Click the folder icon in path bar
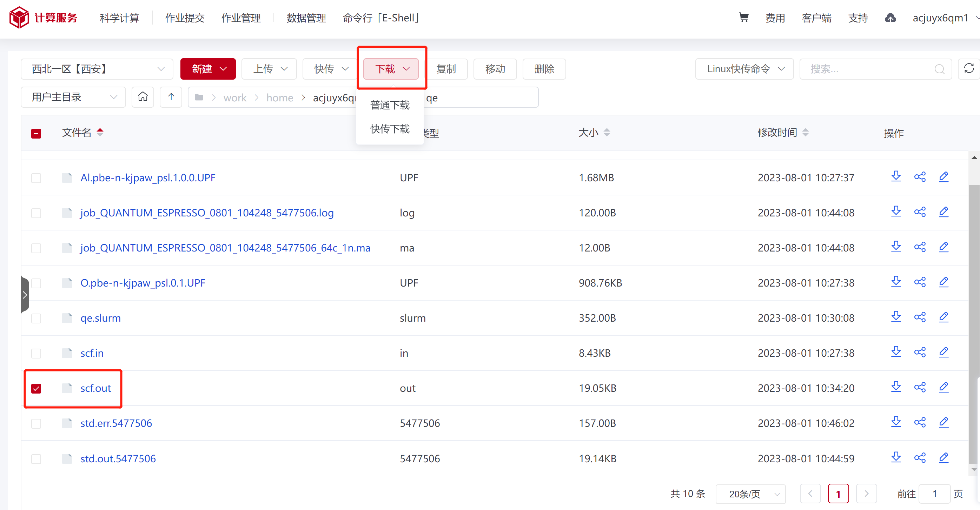 tap(199, 98)
